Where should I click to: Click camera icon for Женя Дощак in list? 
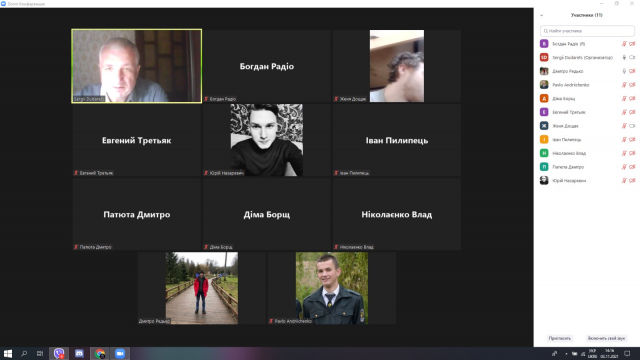point(632,126)
